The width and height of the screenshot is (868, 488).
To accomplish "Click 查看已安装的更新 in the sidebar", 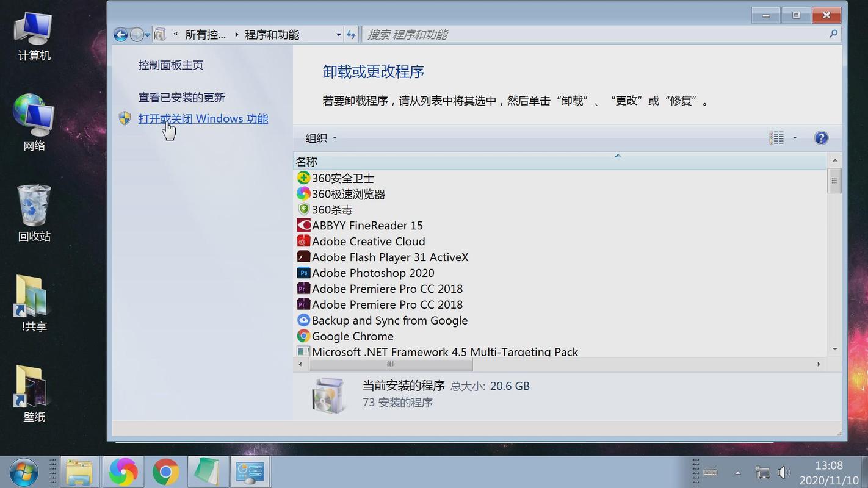I will click(181, 98).
